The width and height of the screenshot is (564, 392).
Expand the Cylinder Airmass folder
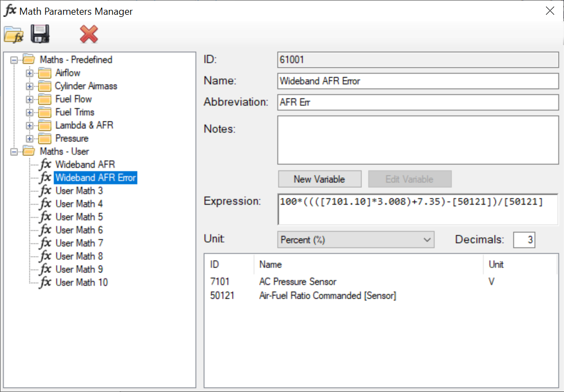click(x=29, y=86)
